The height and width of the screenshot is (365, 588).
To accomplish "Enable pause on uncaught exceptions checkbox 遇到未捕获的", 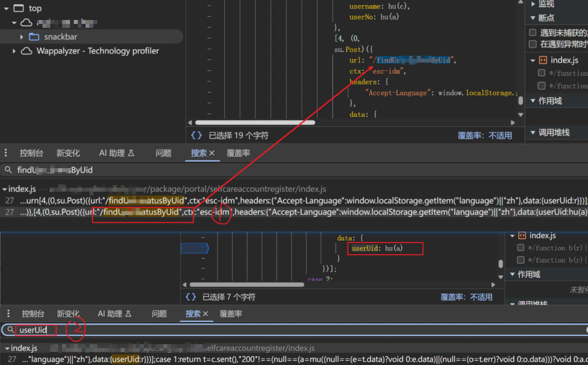I will coord(532,33).
